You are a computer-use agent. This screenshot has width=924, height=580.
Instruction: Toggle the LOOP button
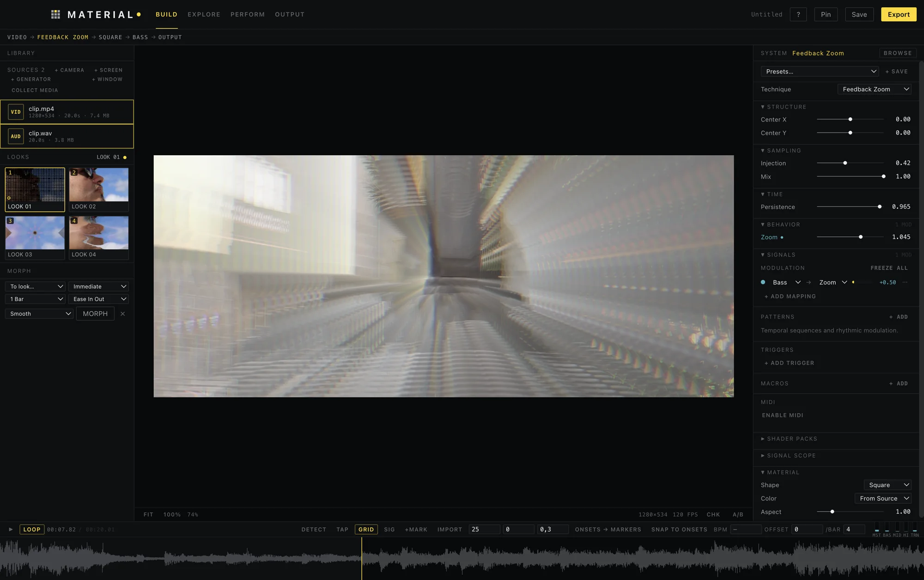tap(32, 529)
